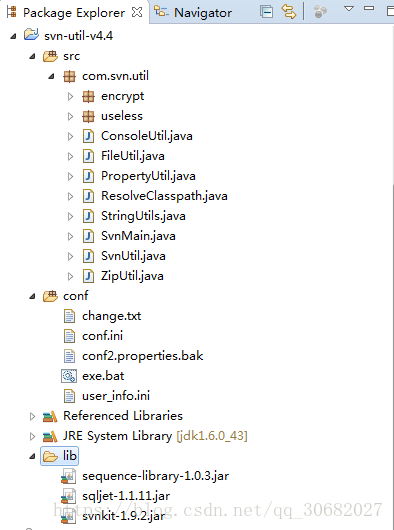Expand the encrypt package

(70, 97)
